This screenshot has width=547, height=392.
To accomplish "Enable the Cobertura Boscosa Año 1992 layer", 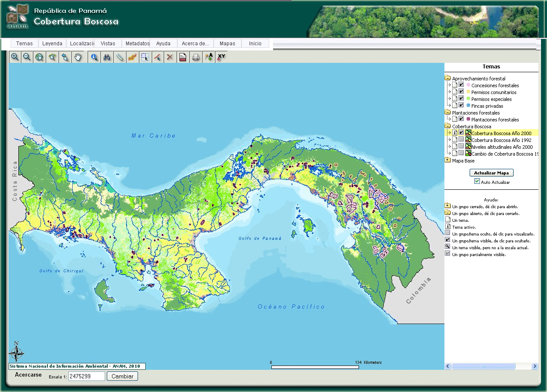I will coord(460,140).
